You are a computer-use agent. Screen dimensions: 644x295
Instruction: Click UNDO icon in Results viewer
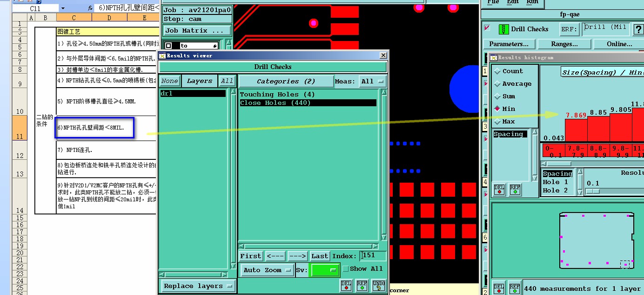tap(379, 285)
